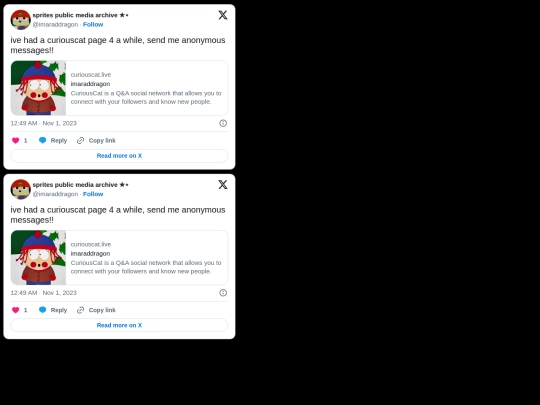This screenshot has height=405, width=540.
Task: Follow @imaraddragon from the first tweet
Action: tap(93, 24)
